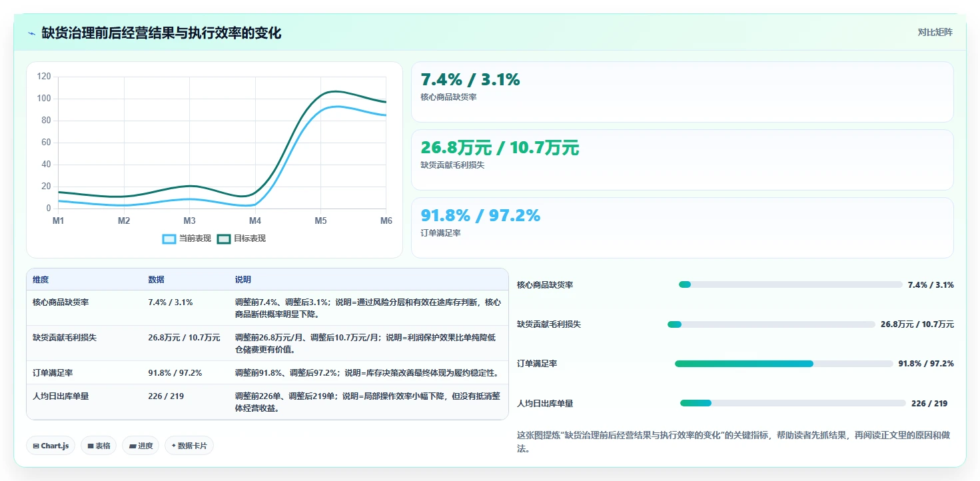This screenshot has width=980, height=481.
Task: Click the header title 缺货治理前后经营结果与执行效率的变化
Action: point(161,33)
